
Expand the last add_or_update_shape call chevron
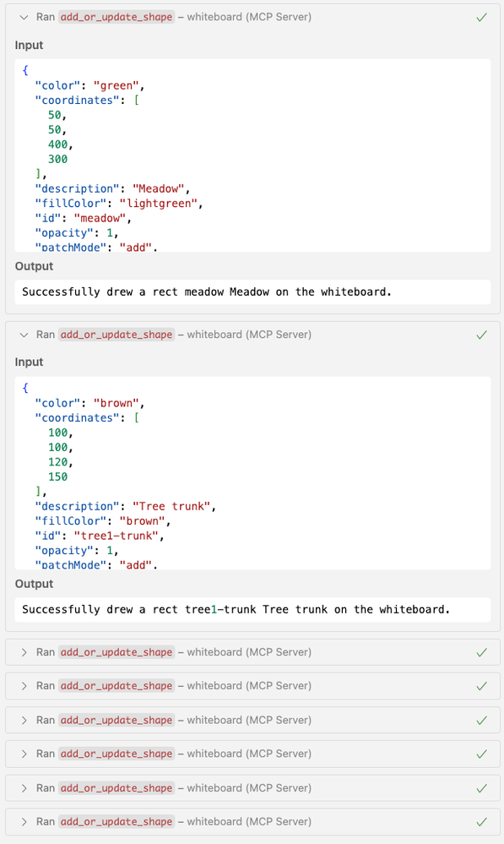tap(24, 822)
